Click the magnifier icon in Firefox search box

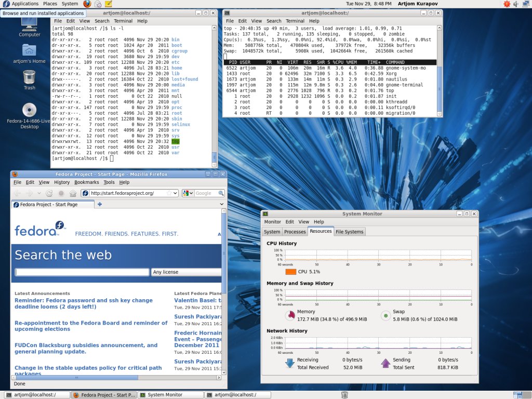222,193
